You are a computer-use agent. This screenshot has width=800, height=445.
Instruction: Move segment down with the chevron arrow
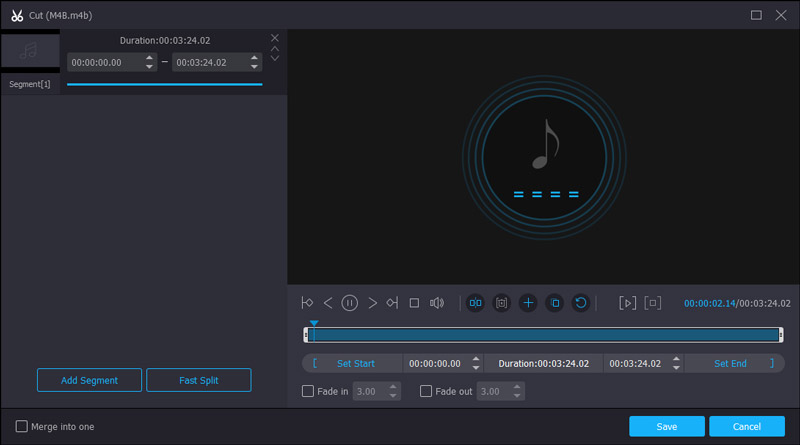click(x=275, y=58)
